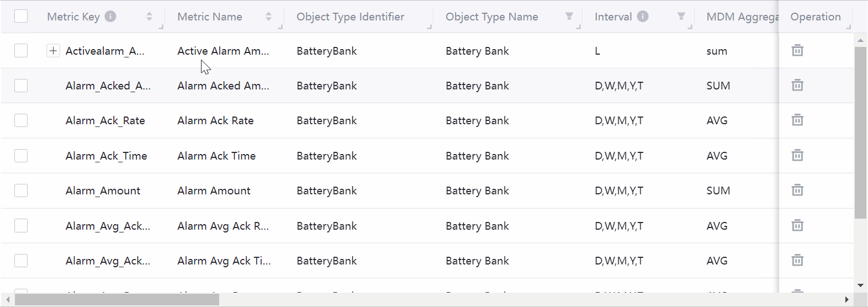Image resolution: width=868 pixels, height=307 pixels.
Task: Click the Interval info icon
Action: (643, 17)
